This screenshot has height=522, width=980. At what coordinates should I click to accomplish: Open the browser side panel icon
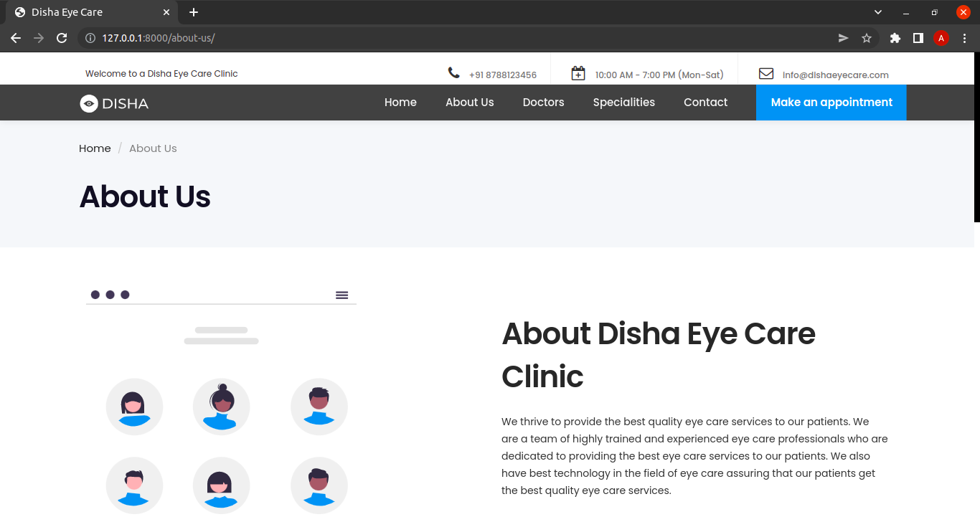tap(918, 37)
